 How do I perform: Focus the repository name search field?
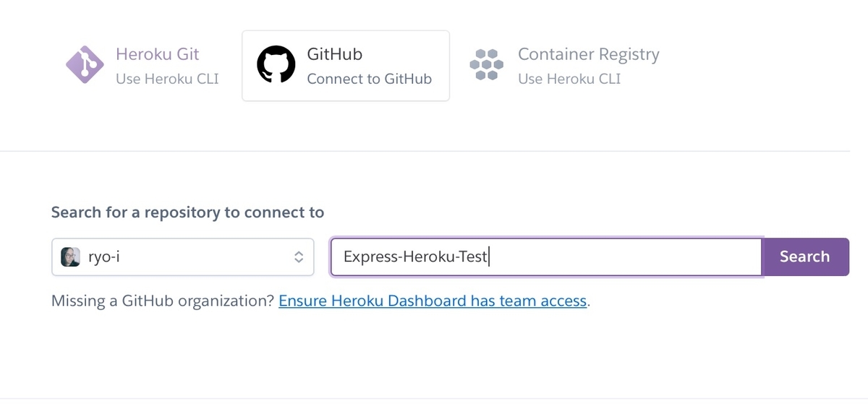click(546, 257)
